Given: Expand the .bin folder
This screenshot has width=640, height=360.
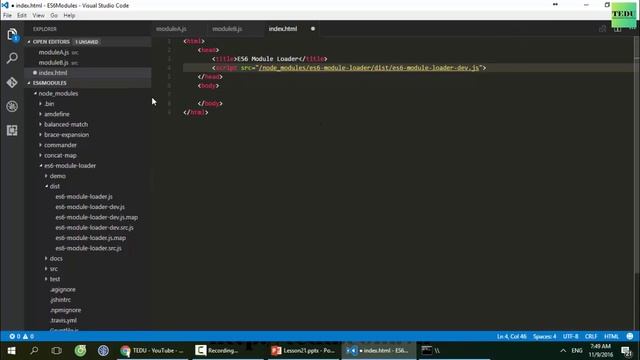Looking at the screenshot, I should (49, 104).
